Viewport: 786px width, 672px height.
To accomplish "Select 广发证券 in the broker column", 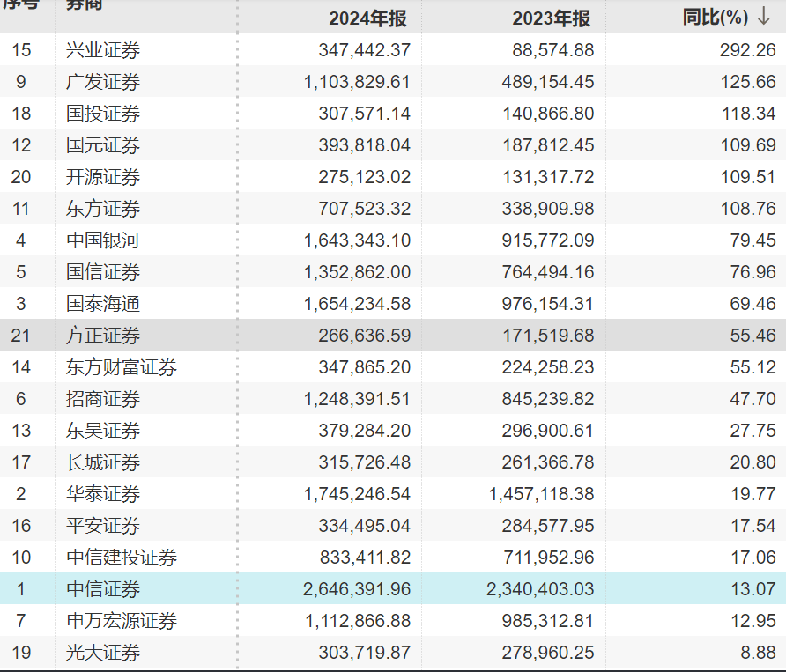I will pyautogui.click(x=103, y=82).
